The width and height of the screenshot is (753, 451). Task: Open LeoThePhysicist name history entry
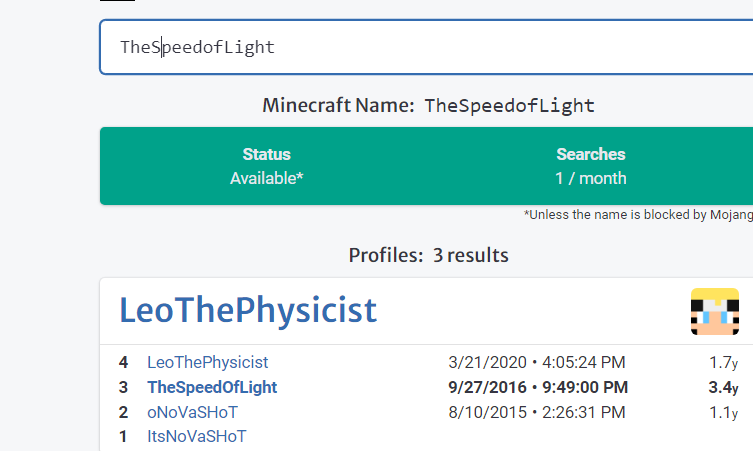click(207, 362)
